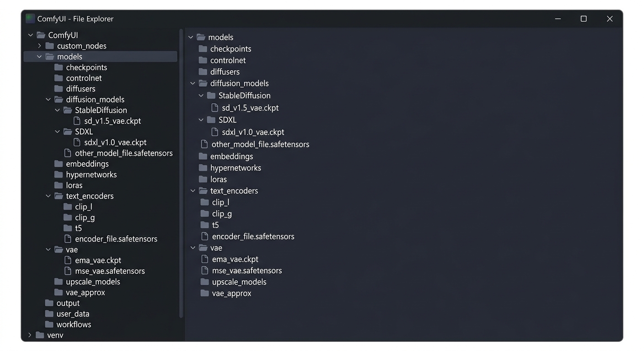Click the ComfyUI app icon in title bar
The width and height of the screenshot is (644, 351).
pyautogui.click(x=30, y=19)
